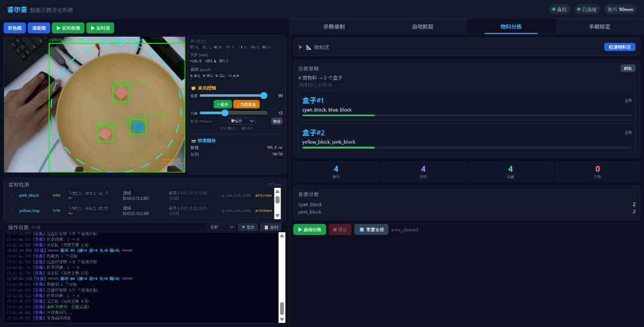
Task: Click the 启动分拣 start sorting button
Action: [x=309, y=230]
